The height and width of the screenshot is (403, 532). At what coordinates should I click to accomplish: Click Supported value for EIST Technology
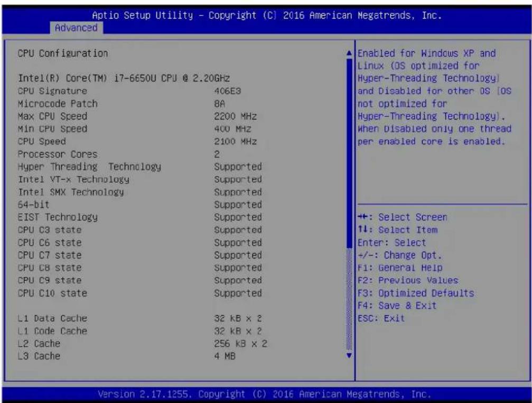pyautogui.click(x=238, y=217)
